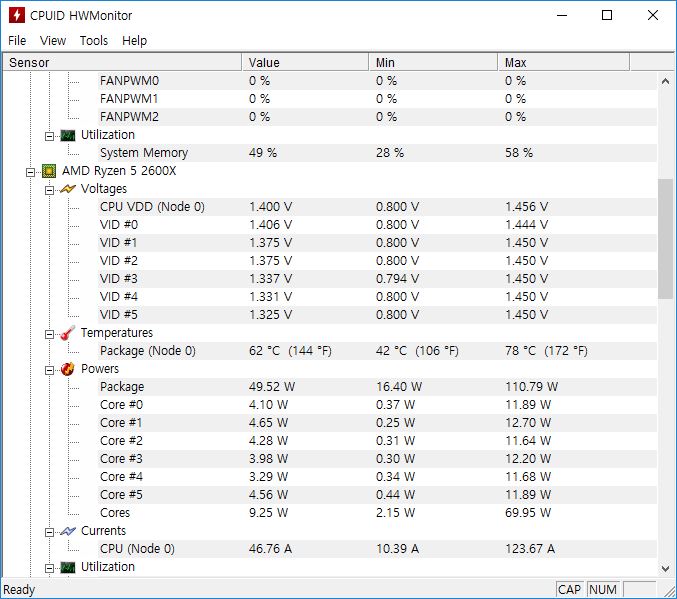Image resolution: width=677 pixels, height=599 pixels.
Task: Select the Core #5 power row
Action: click(x=378, y=494)
